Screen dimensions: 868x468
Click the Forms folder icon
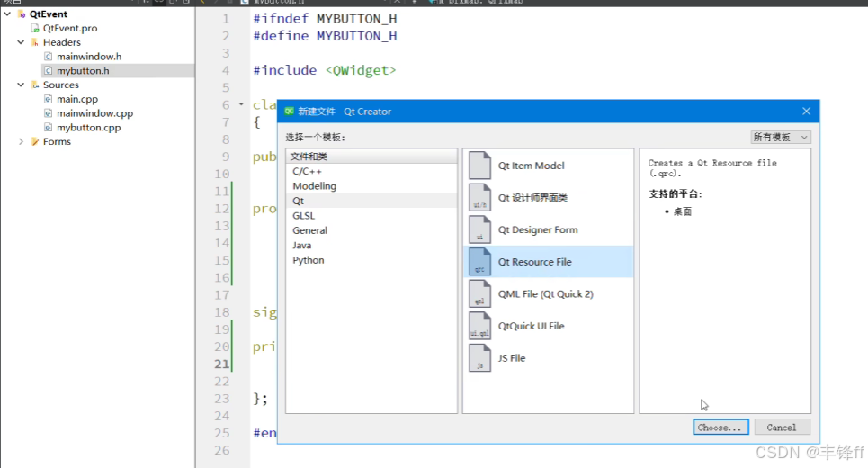pos(35,142)
